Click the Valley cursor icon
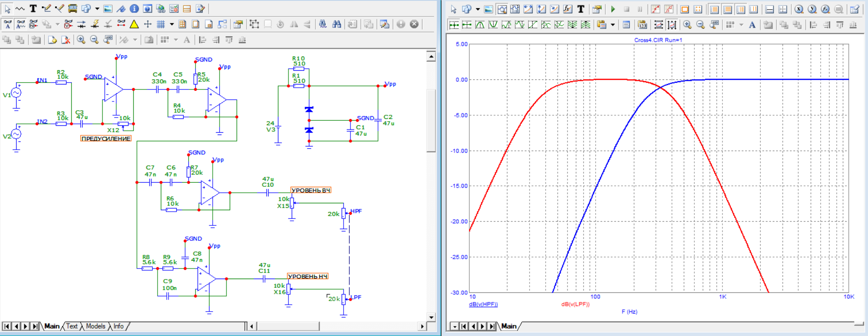Image resolution: width=868 pixels, height=336 pixels. pyautogui.click(x=493, y=25)
